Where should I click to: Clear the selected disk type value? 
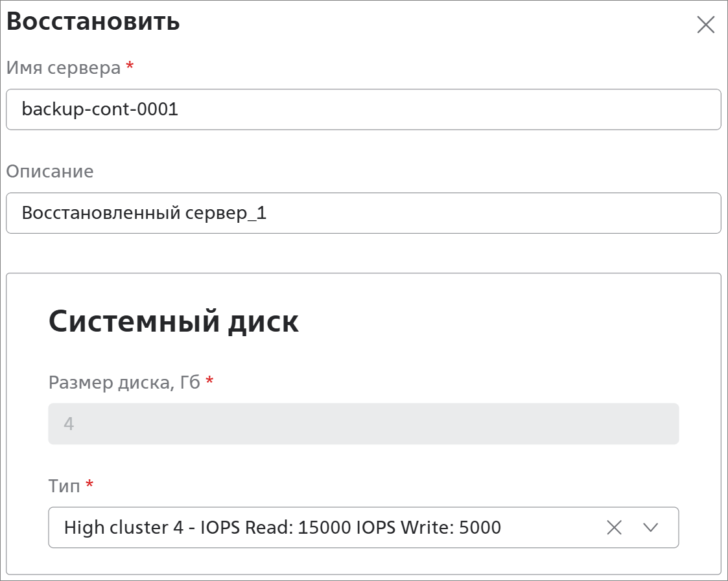pos(614,527)
